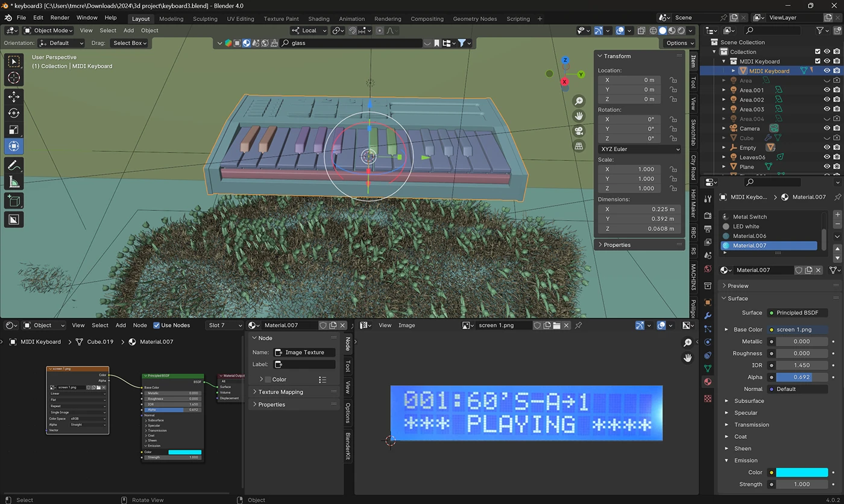
Task: Activate the Rotate tool
Action: tap(14, 113)
